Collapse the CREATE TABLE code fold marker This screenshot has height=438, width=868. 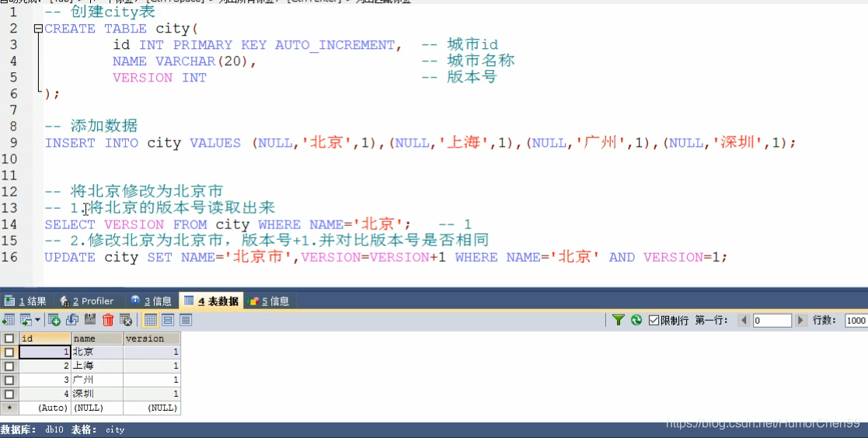point(38,28)
